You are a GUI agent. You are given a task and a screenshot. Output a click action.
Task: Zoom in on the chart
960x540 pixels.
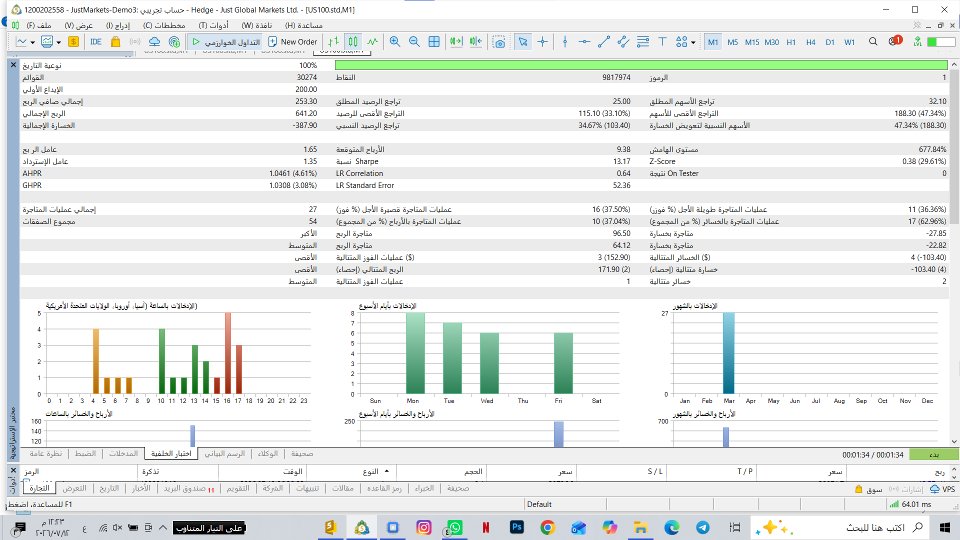[395, 42]
